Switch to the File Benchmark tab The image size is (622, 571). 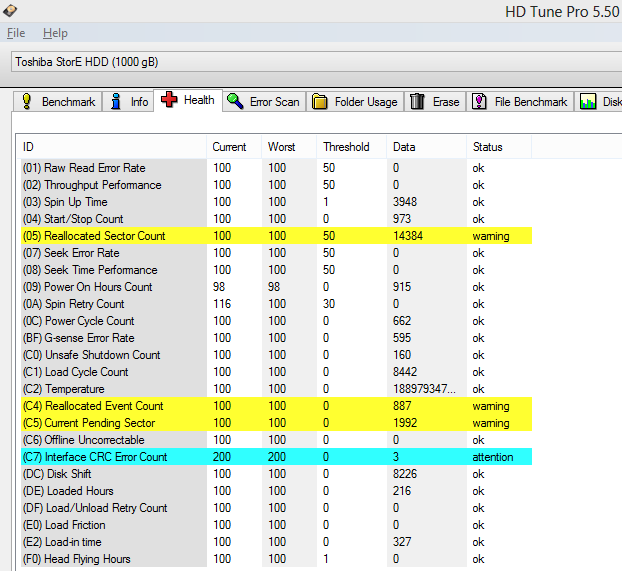[520, 102]
